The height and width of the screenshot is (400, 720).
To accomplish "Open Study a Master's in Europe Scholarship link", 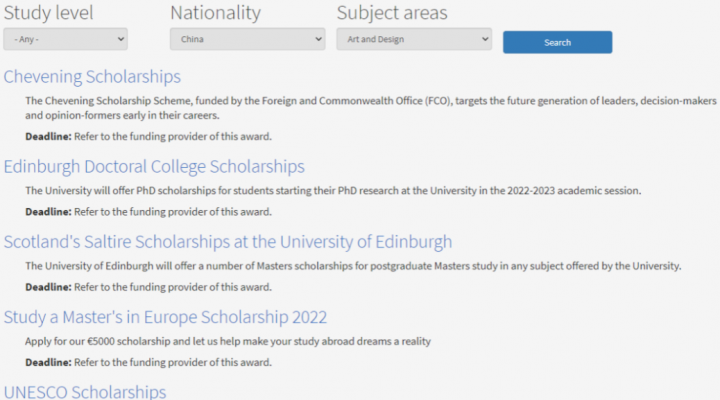I will pyautogui.click(x=166, y=318).
